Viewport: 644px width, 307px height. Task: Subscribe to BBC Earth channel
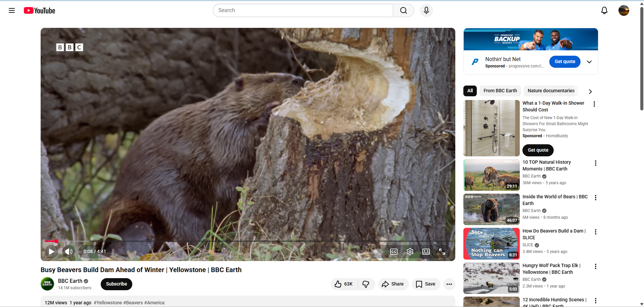(116, 284)
